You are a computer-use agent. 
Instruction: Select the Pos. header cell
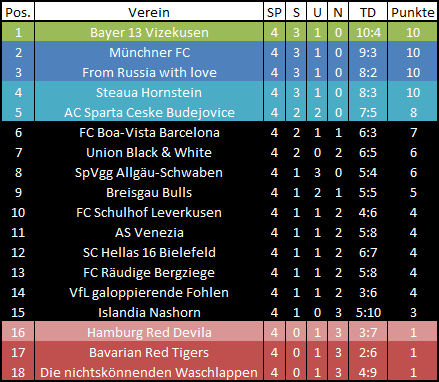(x=18, y=12)
